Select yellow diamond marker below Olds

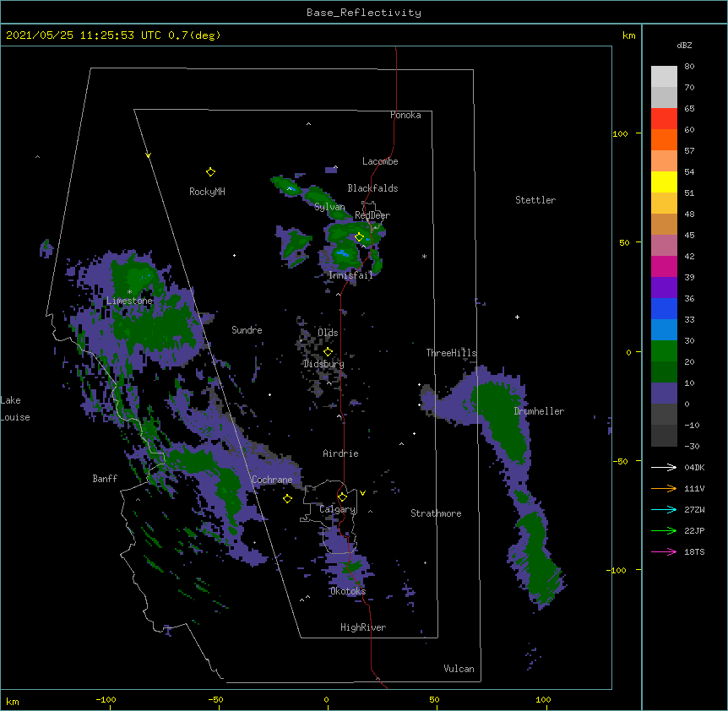pos(328,352)
